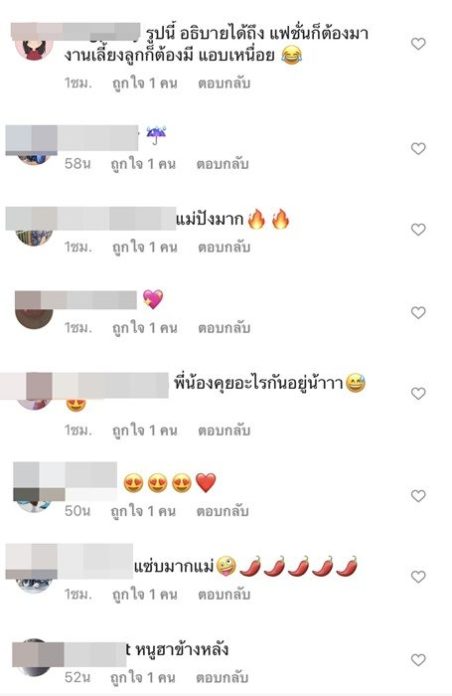
Task: Reply to the 'แม่ปังมาก' comment
Action: pos(224,247)
